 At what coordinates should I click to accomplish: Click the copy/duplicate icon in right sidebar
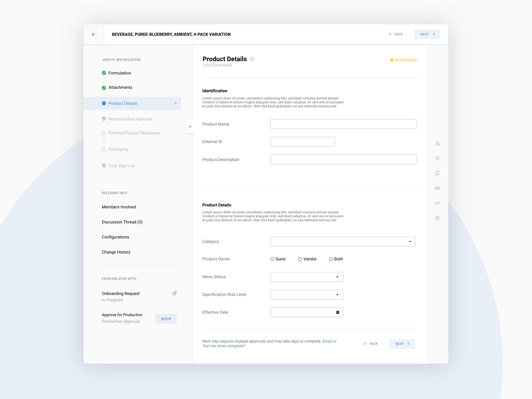point(437,173)
